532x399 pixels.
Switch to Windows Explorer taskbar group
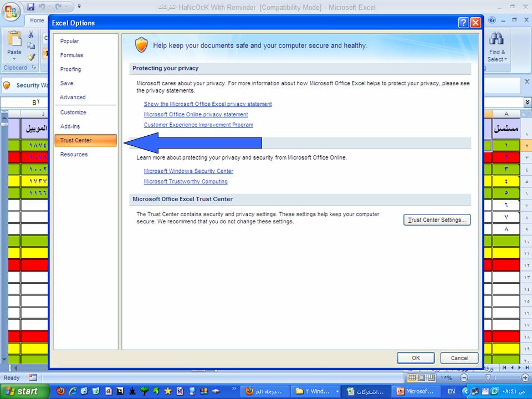tap(316, 391)
